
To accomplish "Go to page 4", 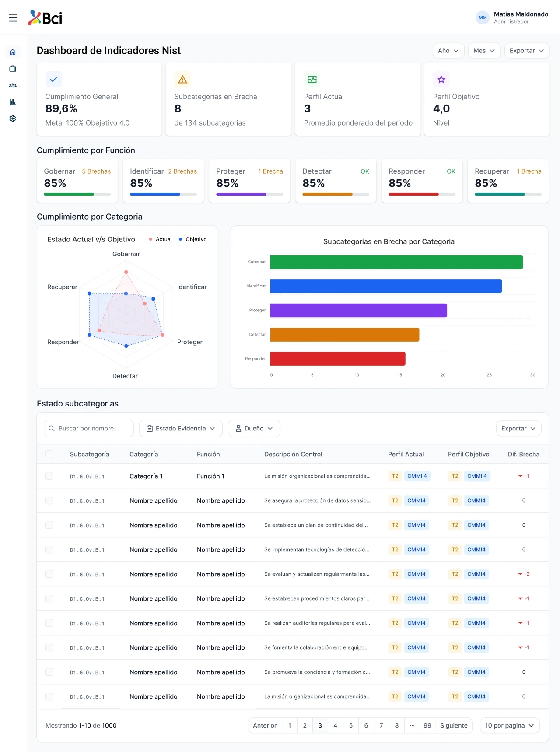I will [336, 725].
